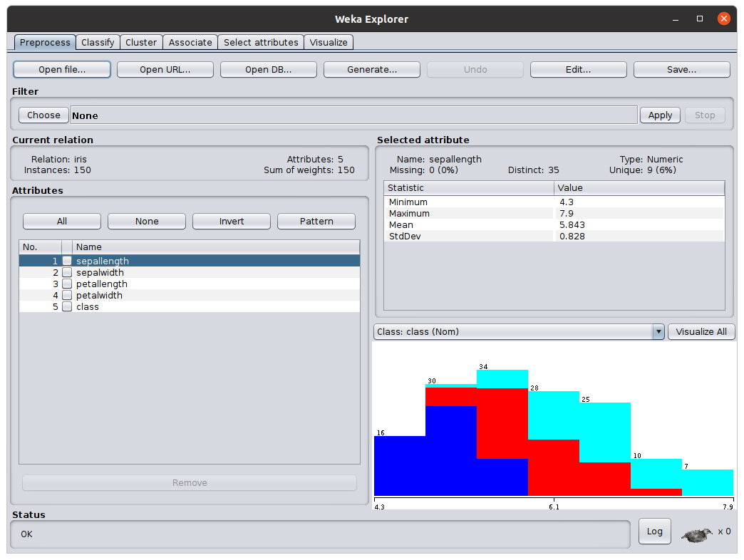Select the sepalwidth attribute row
Screen dimensions: 744x560
coord(190,272)
